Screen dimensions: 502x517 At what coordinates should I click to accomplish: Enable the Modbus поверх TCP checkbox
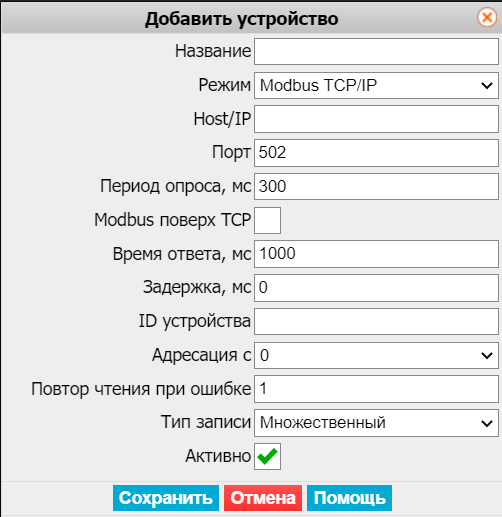pyautogui.click(x=267, y=220)
